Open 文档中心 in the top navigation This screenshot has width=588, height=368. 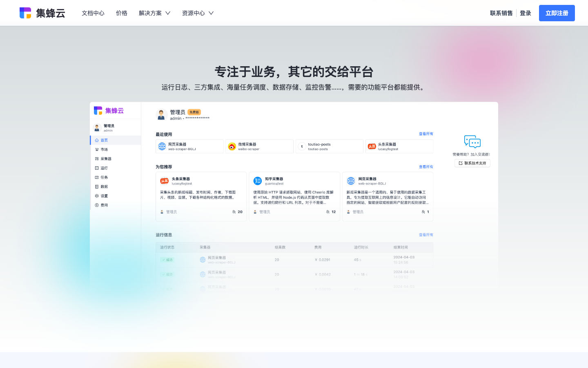pos(93,13)
